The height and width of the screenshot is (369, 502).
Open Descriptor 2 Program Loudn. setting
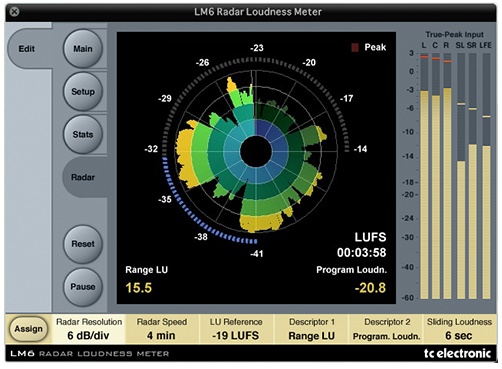point(386,329)
